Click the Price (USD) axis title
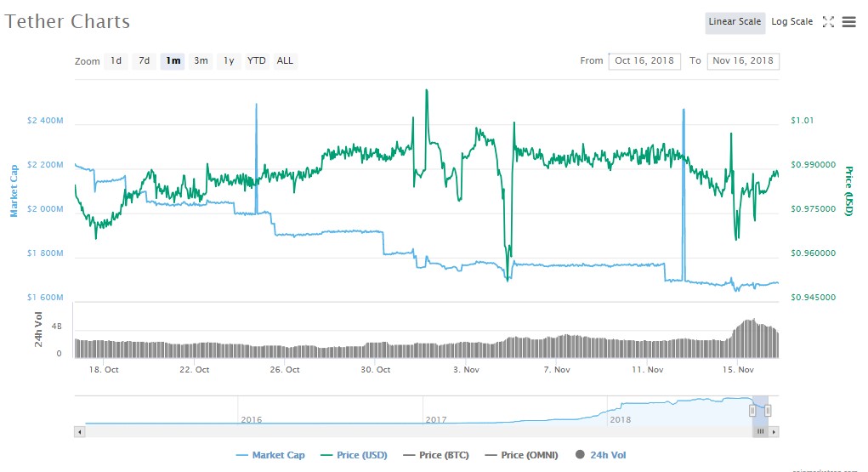868x472 pixels. click(x=848, y=191)
